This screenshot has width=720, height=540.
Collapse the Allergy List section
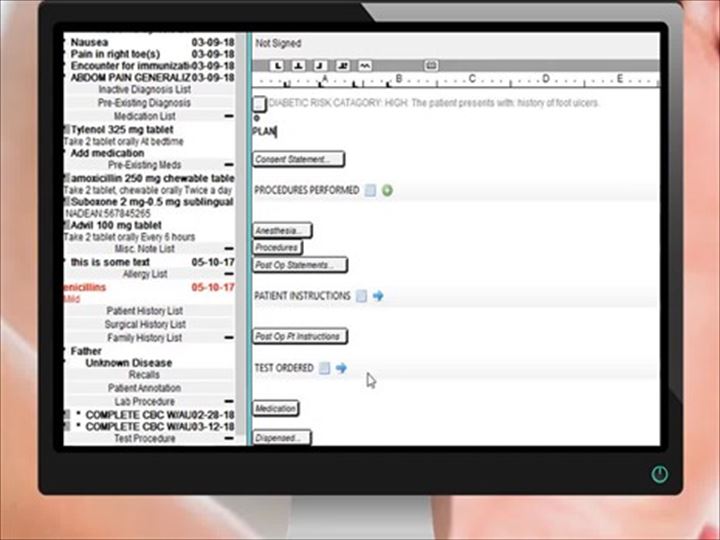229,274
